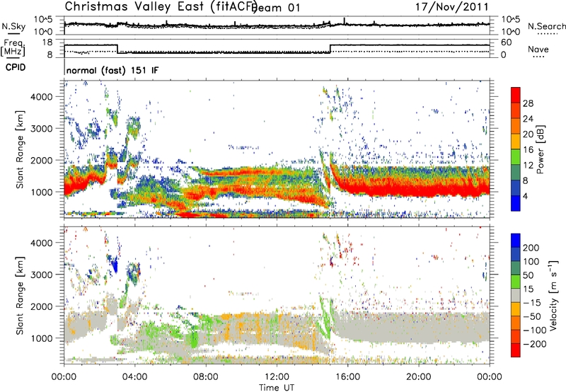Click the frequency step-up near 15:00
The height and width of the screenshot is (392, 566).
(x=330, y=49)
